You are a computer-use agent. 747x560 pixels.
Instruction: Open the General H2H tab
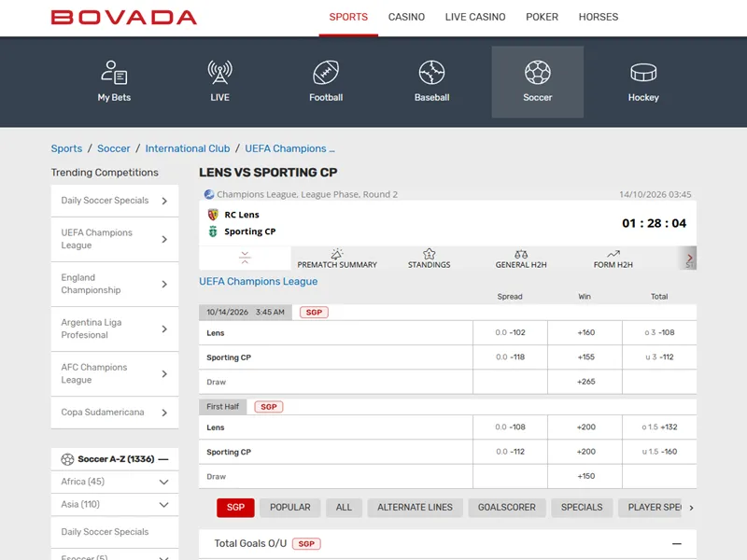pyautogui.click(x=521, y=259)
